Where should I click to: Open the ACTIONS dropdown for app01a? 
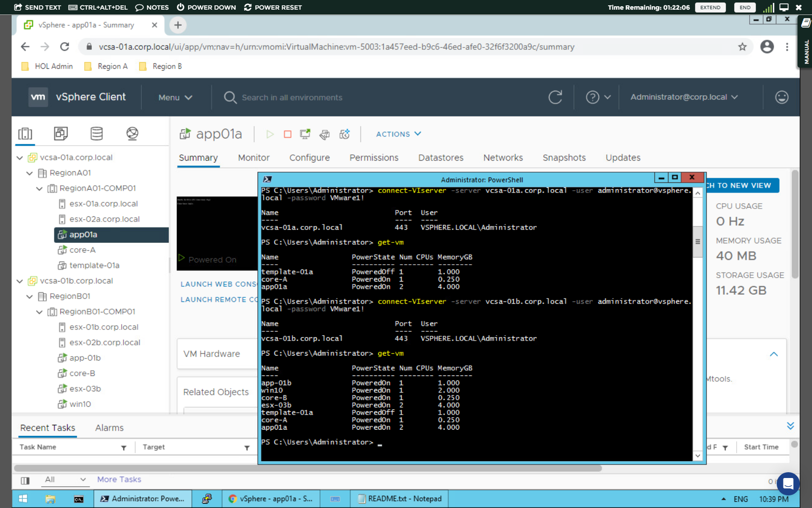(398, 134)
